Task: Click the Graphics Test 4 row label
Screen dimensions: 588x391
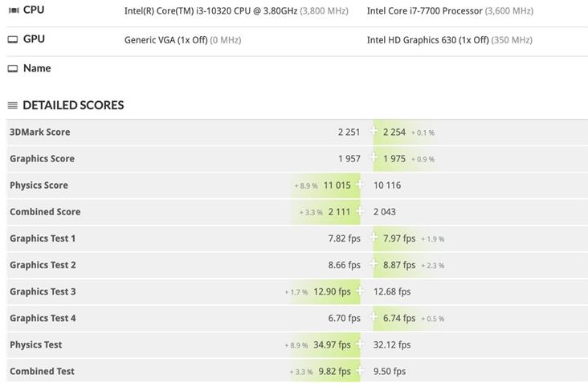Action: tap(43, 318)
